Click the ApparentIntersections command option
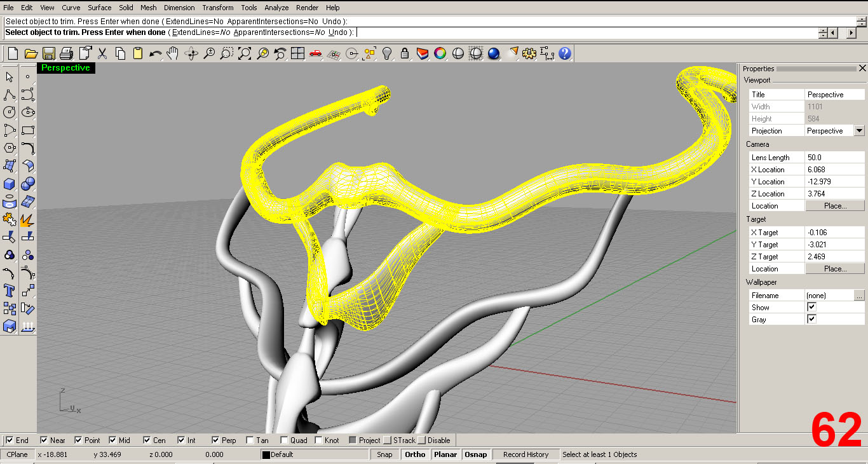Viewport: 868px width, 464px height. [280, 32]
